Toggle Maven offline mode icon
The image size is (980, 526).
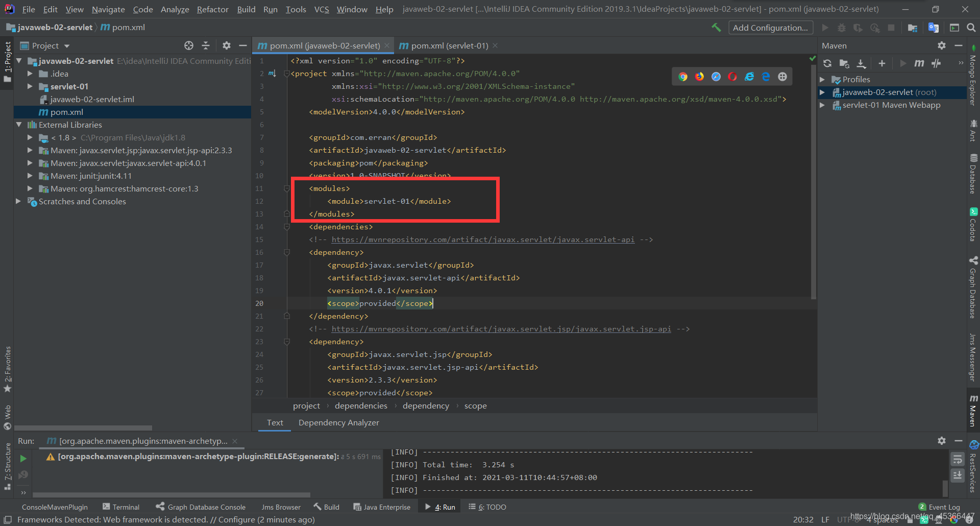[x=936, y=63]
